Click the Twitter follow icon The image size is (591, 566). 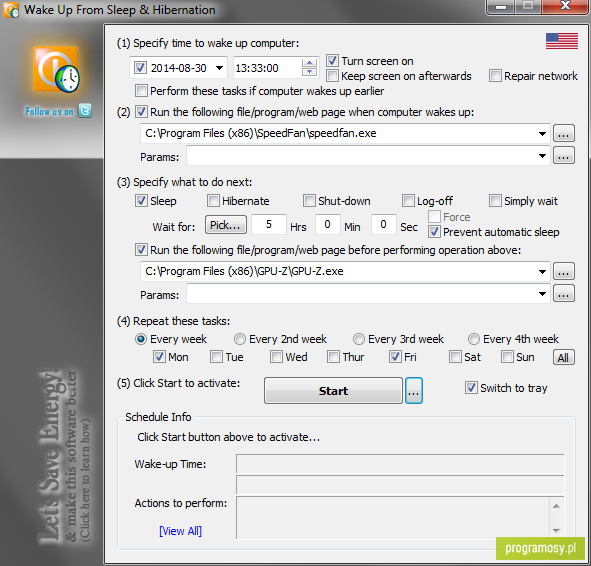point(85,111)
